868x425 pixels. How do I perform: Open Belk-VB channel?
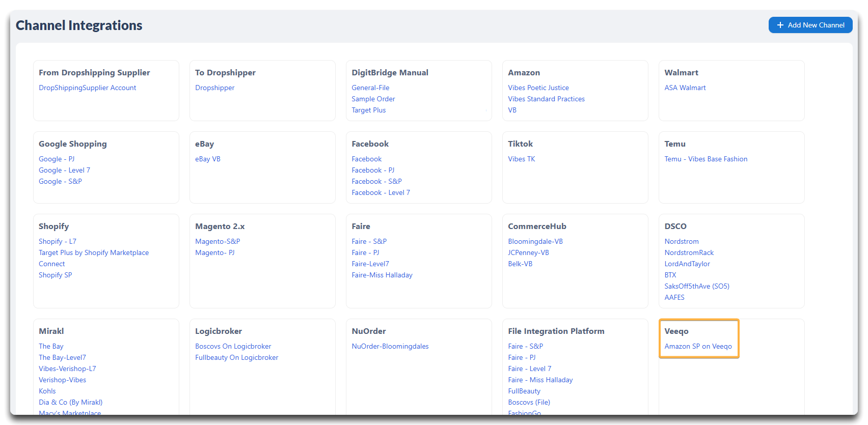click(520, 264)
